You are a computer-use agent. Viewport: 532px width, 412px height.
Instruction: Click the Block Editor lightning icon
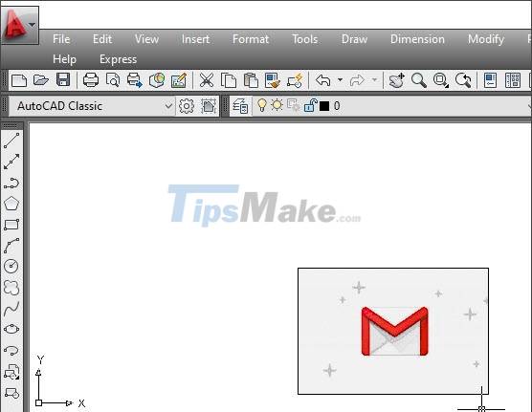coord(295,80)
